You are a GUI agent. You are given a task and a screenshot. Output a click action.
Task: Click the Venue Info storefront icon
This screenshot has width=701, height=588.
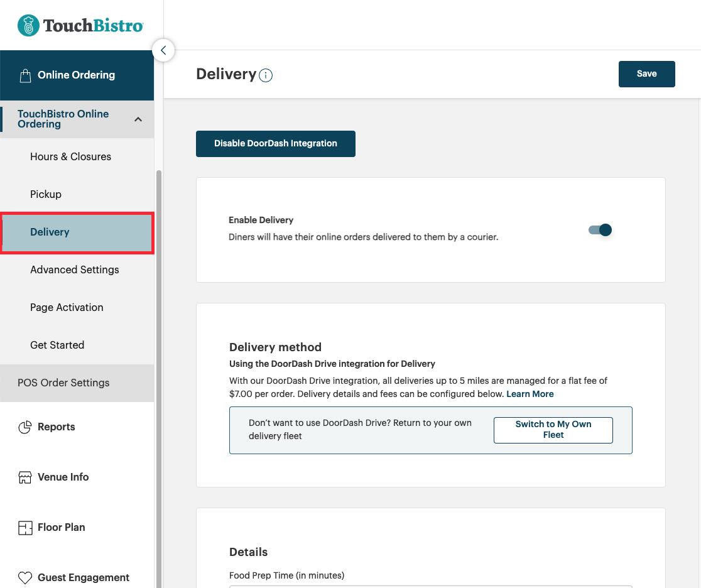pyautogui.click(x=25, y=477)
